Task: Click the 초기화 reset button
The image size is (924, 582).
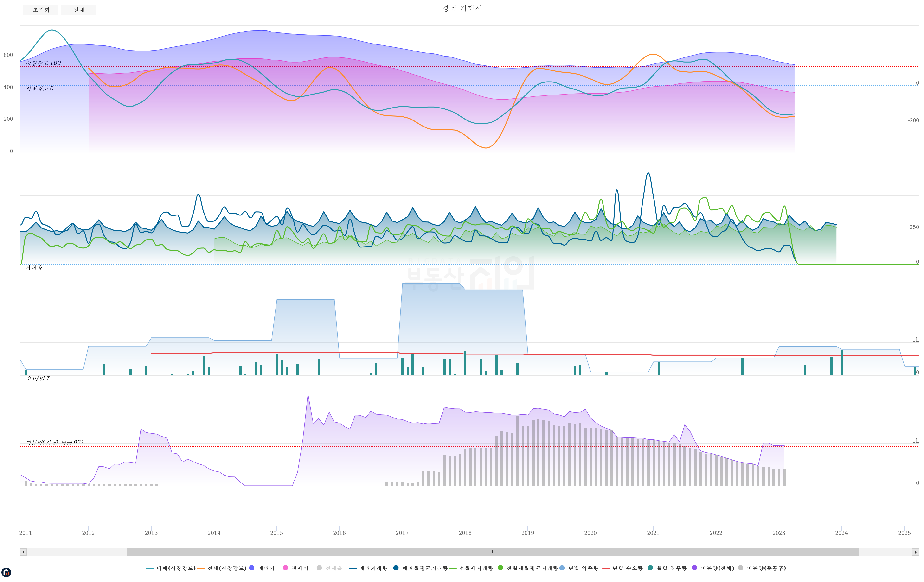Action: [x=40, y=10]
